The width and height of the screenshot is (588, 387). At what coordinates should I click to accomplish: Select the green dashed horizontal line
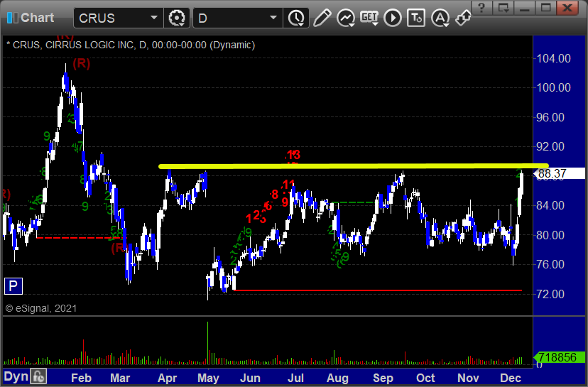click(353, 202)
